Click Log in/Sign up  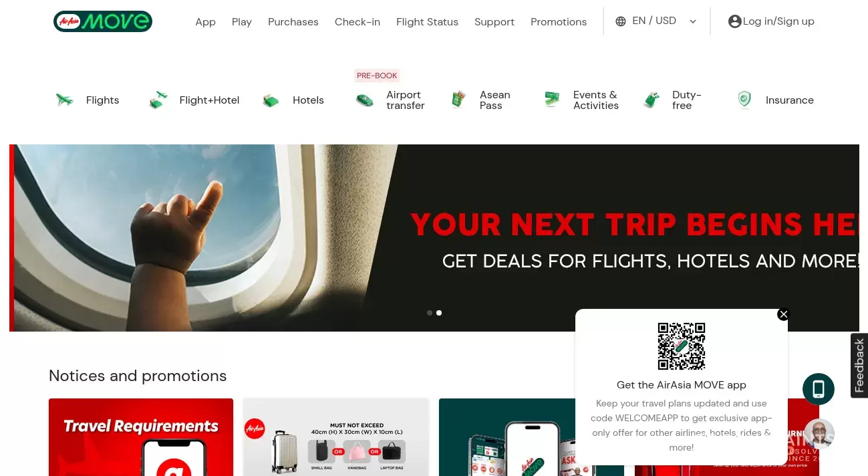pos(771,21)
